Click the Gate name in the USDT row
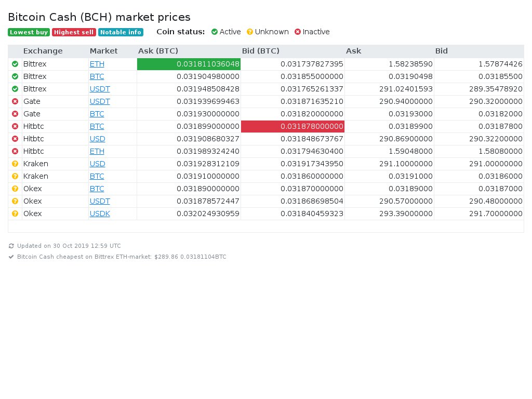Screen dimensions: 532x399 click(32, 101)
